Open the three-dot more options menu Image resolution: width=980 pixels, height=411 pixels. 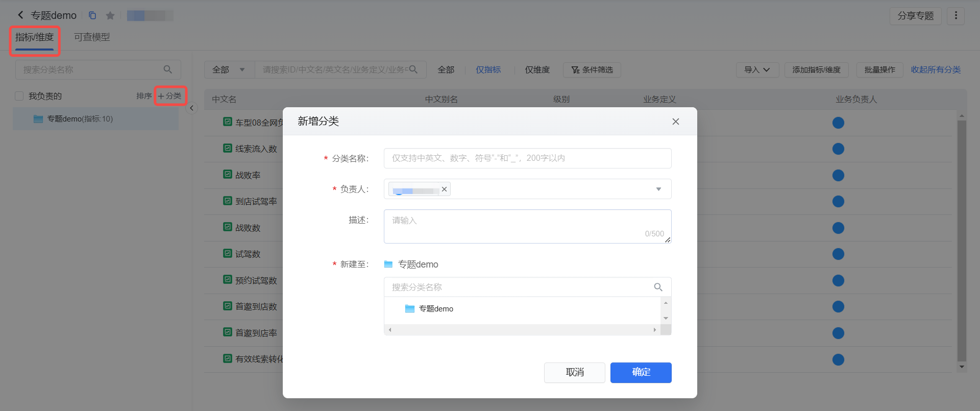(955, 16)
